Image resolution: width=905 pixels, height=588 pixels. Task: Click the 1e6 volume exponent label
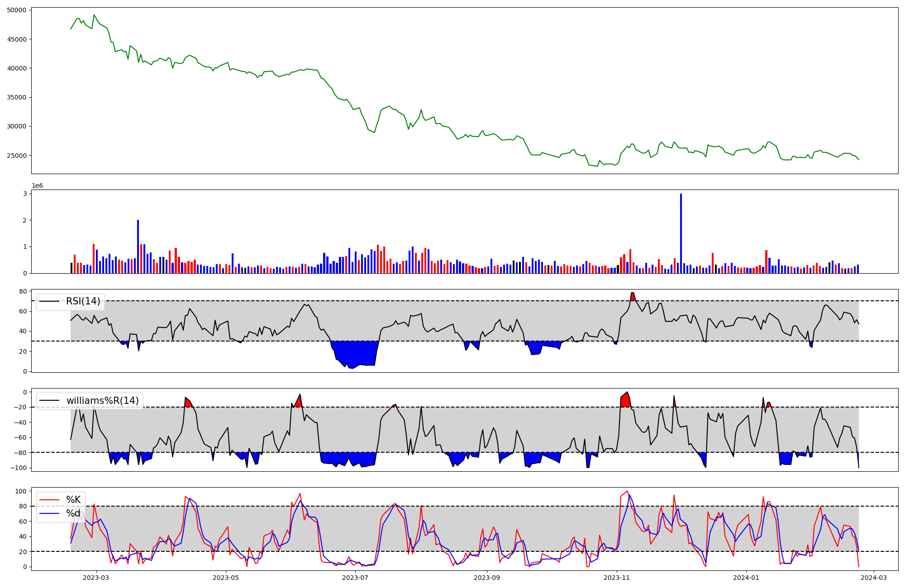point(37,186)
